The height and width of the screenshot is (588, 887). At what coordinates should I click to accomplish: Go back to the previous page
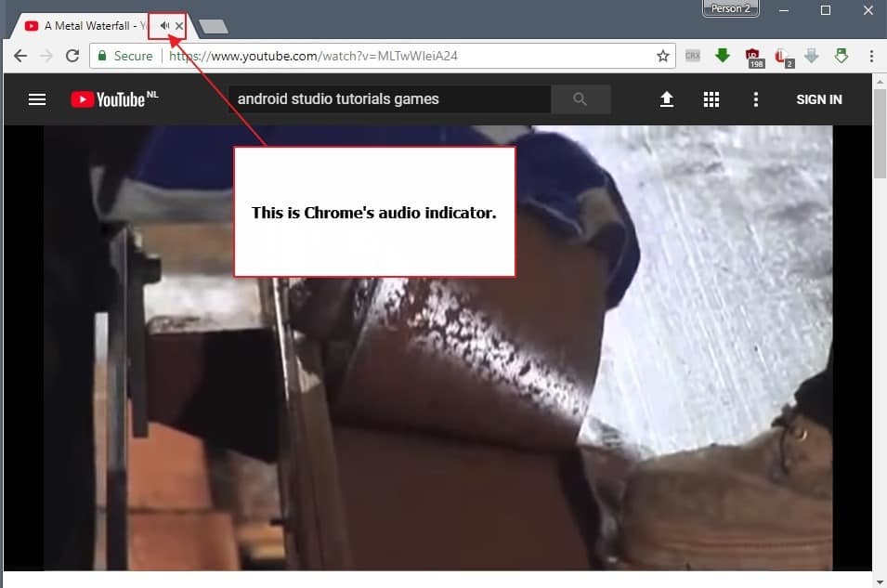click(20, 56)
